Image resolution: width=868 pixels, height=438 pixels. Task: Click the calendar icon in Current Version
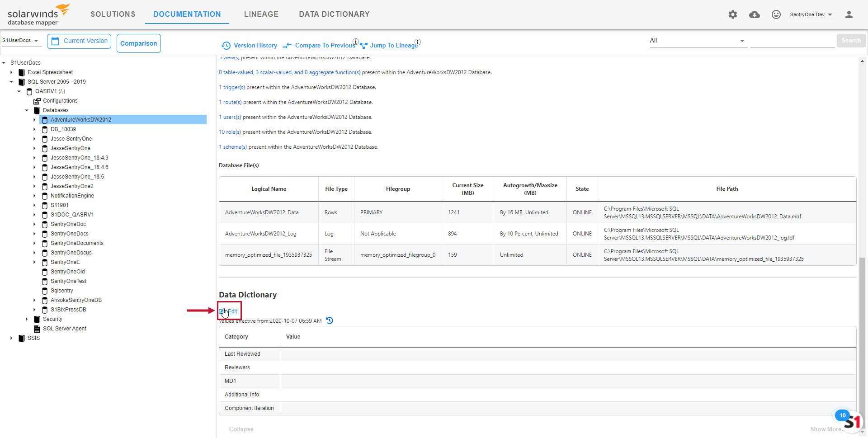click(x=55, y=41)
